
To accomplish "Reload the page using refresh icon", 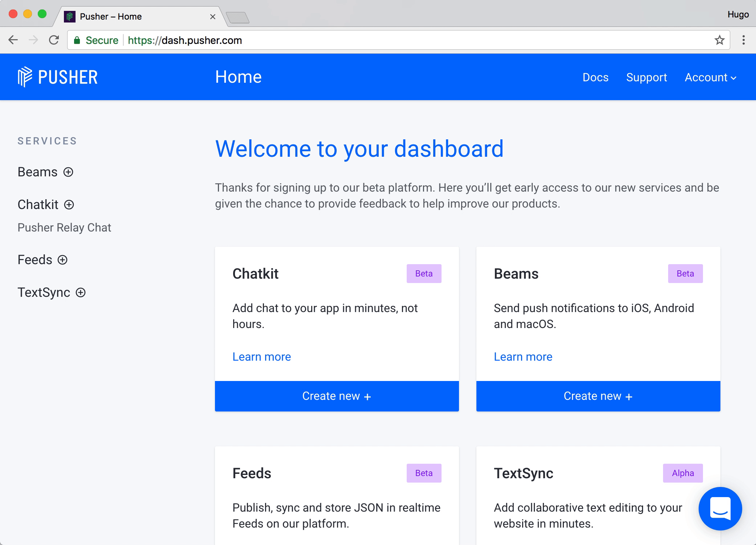I will click(54, 40).
